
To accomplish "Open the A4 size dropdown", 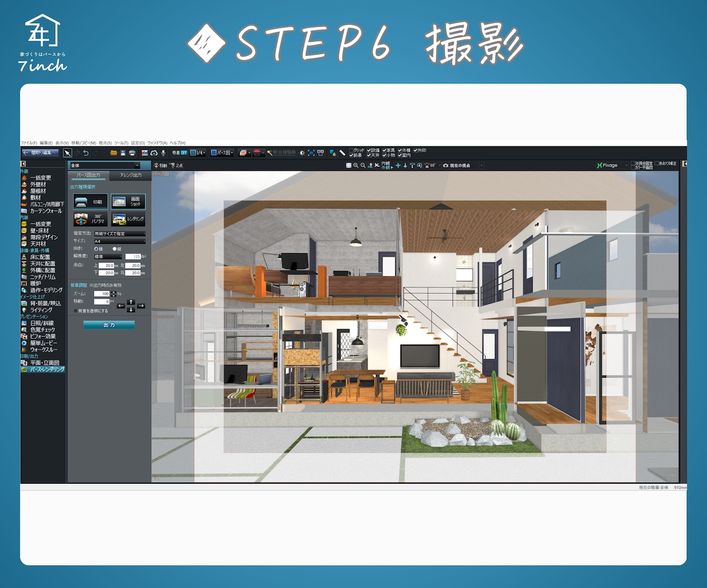I will point(119,241).
